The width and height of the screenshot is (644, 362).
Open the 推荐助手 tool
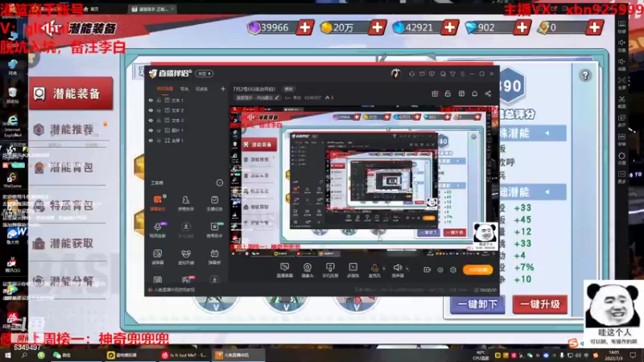pos(214,229)
